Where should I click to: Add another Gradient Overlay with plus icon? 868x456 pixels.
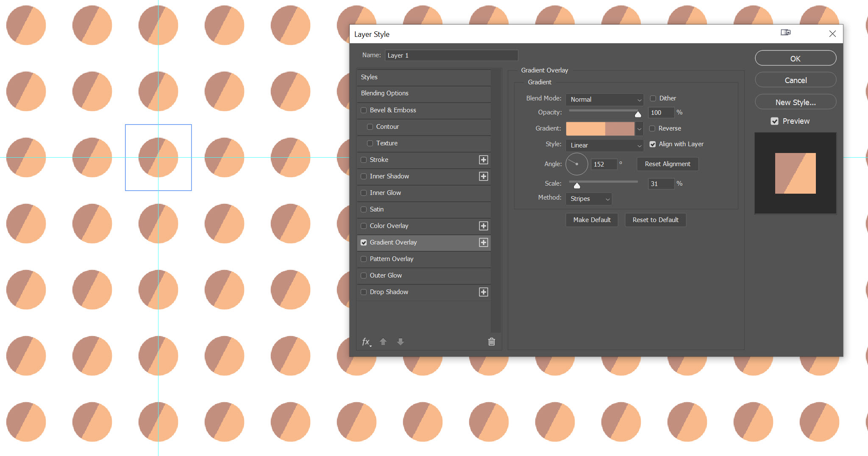(x=483, y=242)
